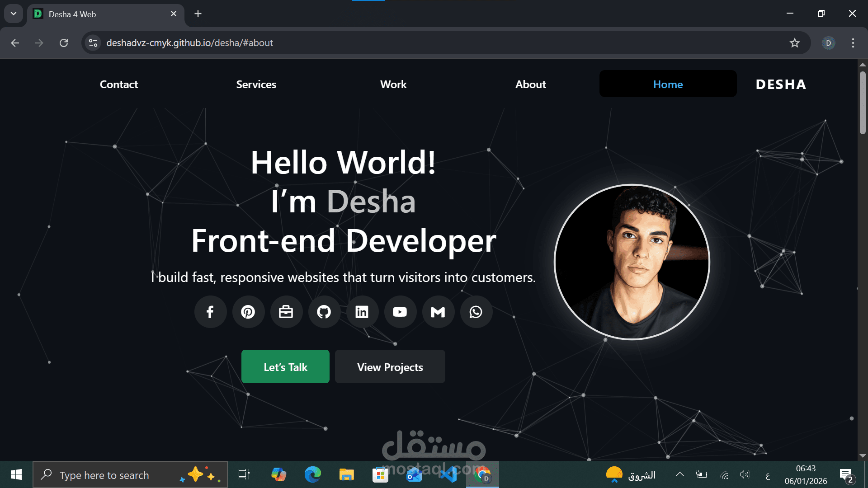The height and width of the screenshot is (488, 868).
Task: Expand the tab search dropdown arrow
Action: pos(14,14)
